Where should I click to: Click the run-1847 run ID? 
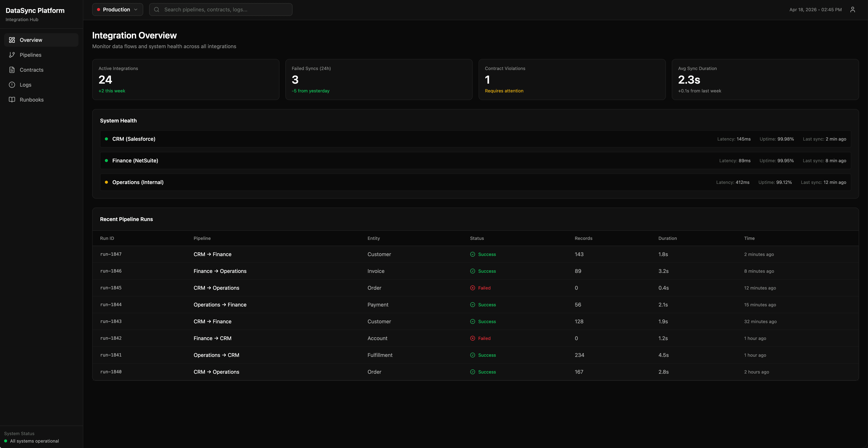click(111, 254)
